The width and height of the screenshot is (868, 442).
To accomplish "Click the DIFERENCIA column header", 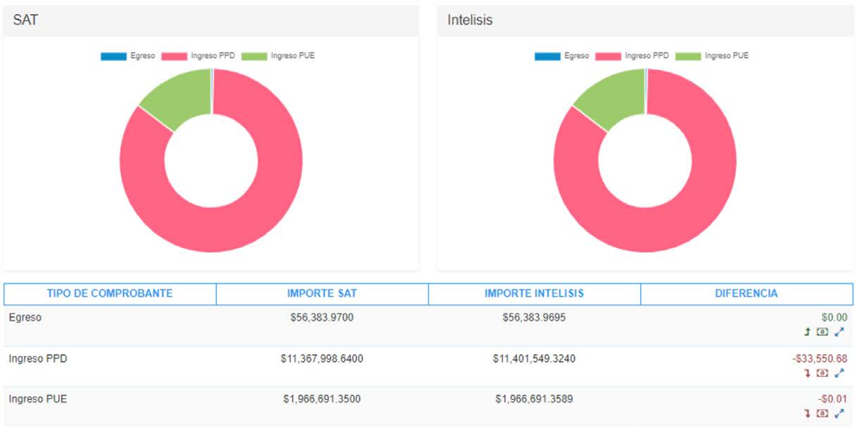I will tap(746, 294).
